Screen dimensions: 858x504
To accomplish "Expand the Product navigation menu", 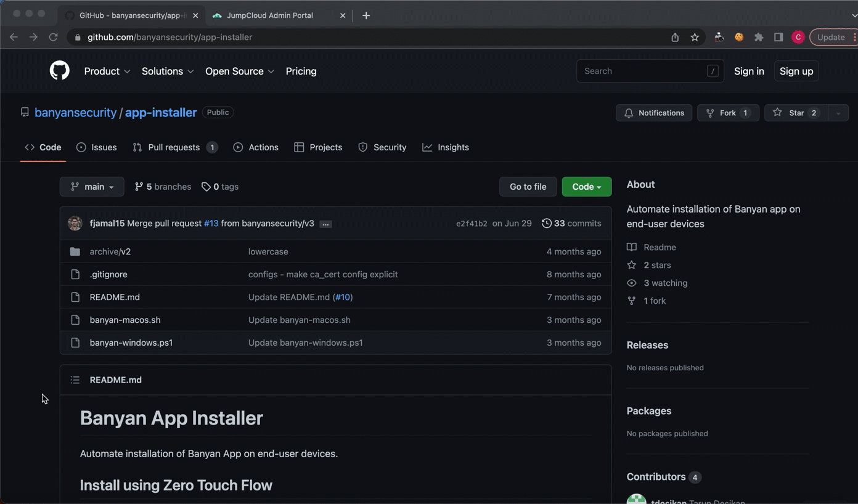I will pyautogui.click(x=107, y=71).
